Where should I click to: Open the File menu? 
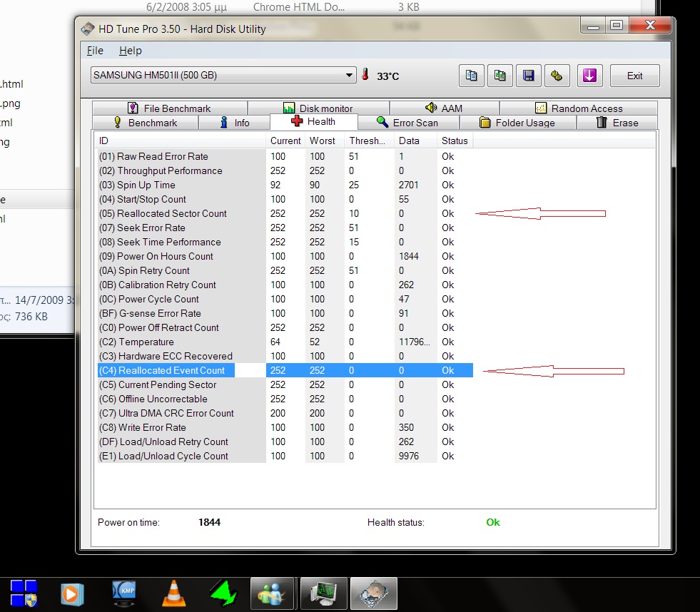click(95, 51)
